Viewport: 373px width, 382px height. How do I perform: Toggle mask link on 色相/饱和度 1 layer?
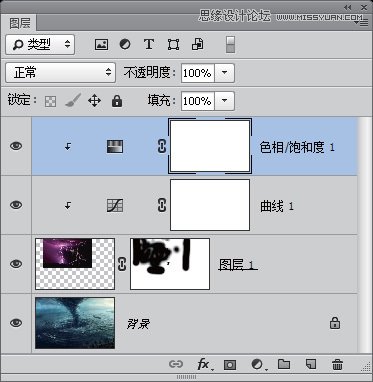(162, 146)
